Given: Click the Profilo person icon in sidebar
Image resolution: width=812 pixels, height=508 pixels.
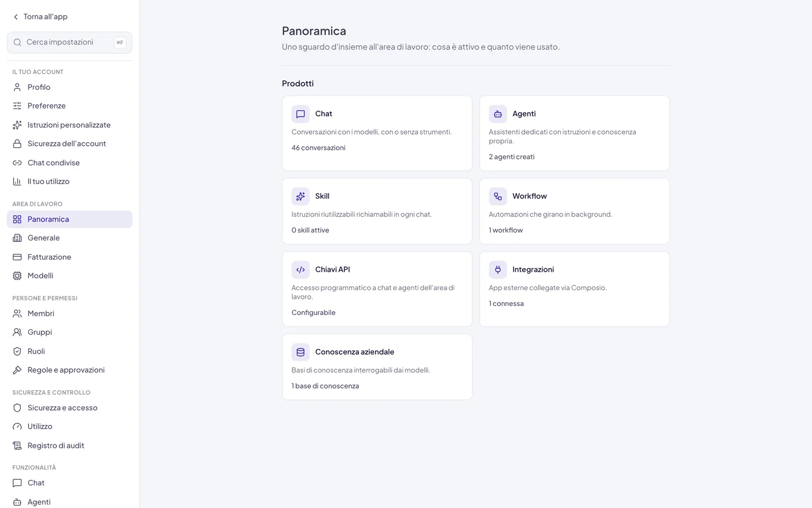Looking at the screenshot, I should pos(17,87).
